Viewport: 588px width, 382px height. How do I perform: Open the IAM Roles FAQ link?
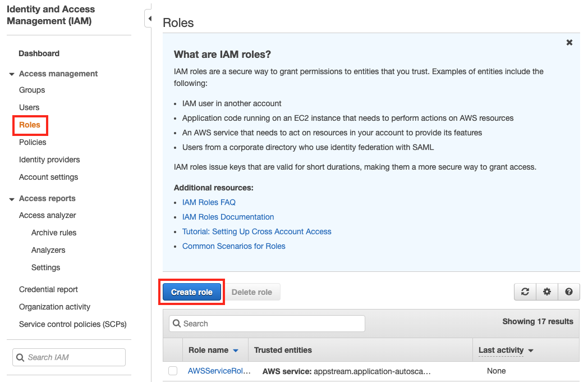(x=209, y=202)
